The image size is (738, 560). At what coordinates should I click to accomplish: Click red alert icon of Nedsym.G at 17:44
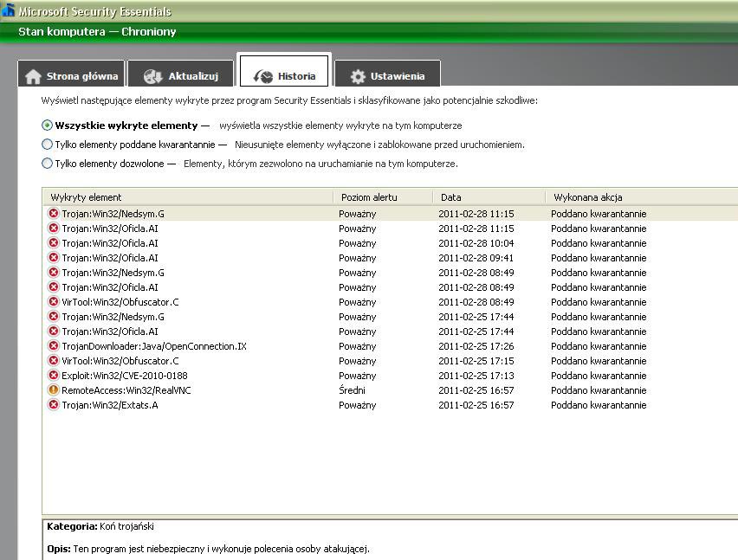(x=54, y=317)
